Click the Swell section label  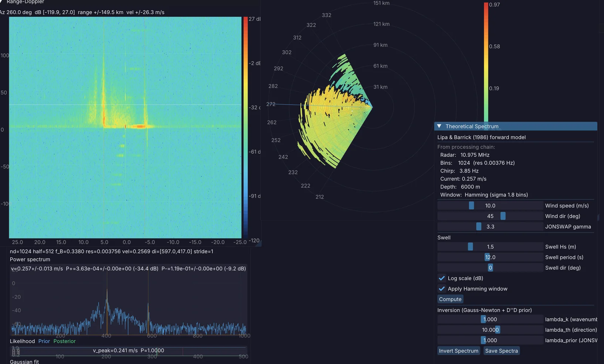pyautogui.click(x=444, y=238)
